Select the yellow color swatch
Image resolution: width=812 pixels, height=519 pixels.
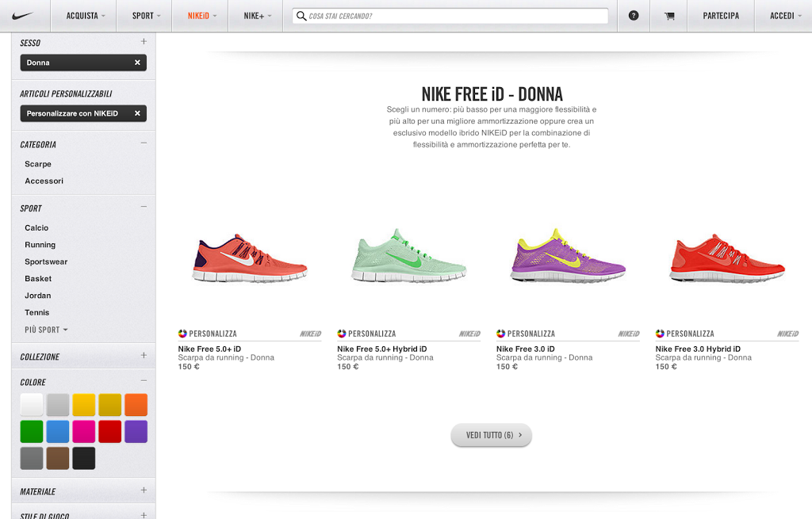coord(84,405)
